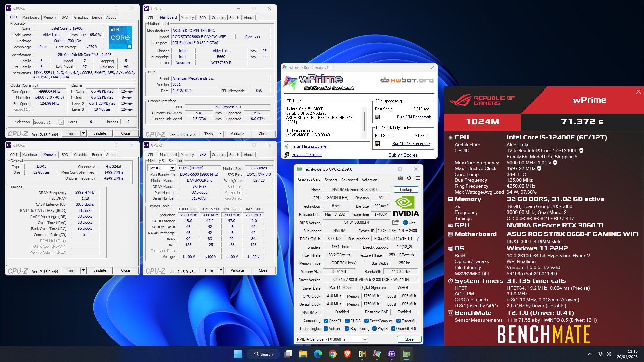Image resolution: width=644 pixels, height=362 pixels.
Task: Click the BIOS Version export icon in GPU-Z
Action: coord(395,222)
